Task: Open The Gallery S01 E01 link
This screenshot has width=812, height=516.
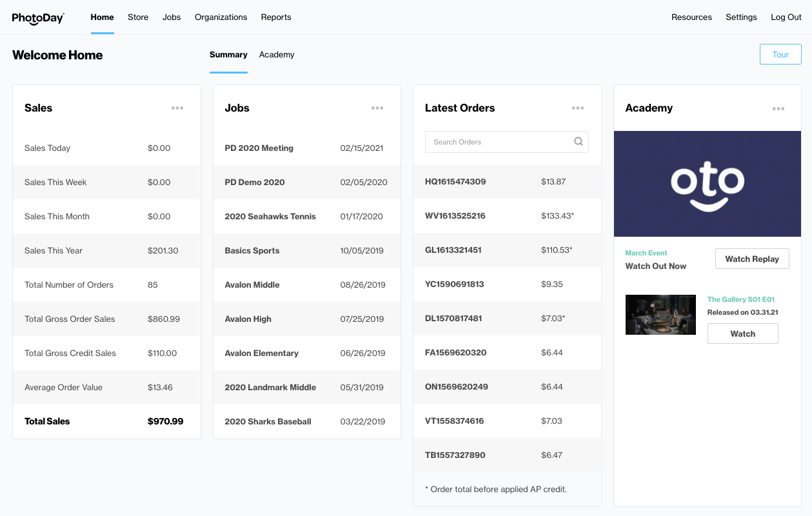Action: (x=741, y=299)
